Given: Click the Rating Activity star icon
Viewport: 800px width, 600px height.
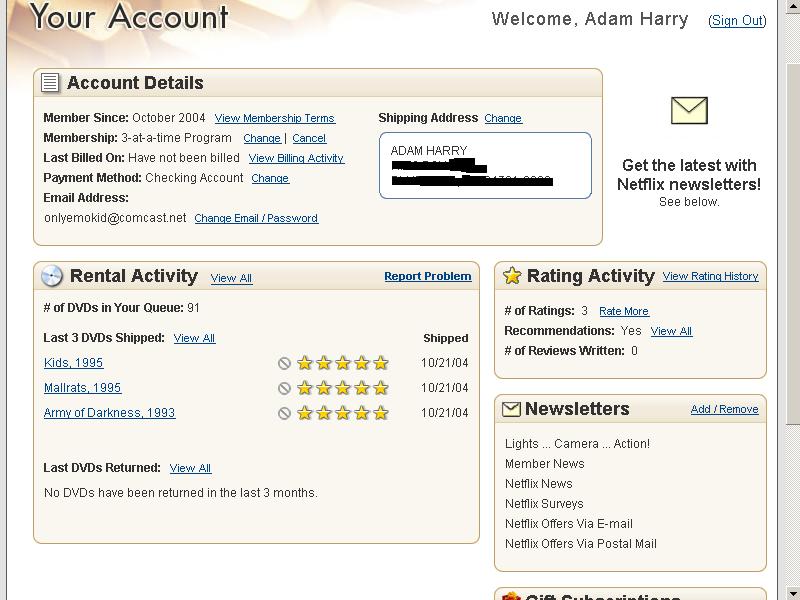Looking at the screenshot, I should (512, 276).
